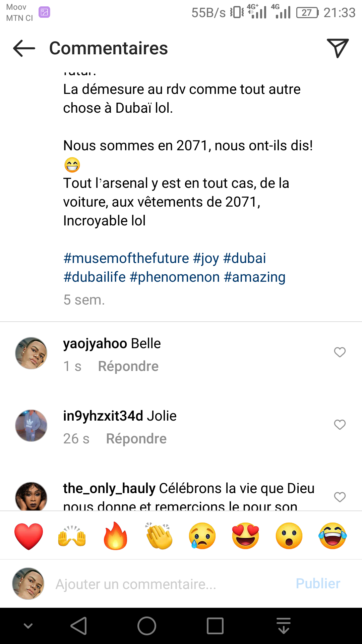
Task: Like yaojyahoo's comment "Belle"
Action: pos(340,352)
